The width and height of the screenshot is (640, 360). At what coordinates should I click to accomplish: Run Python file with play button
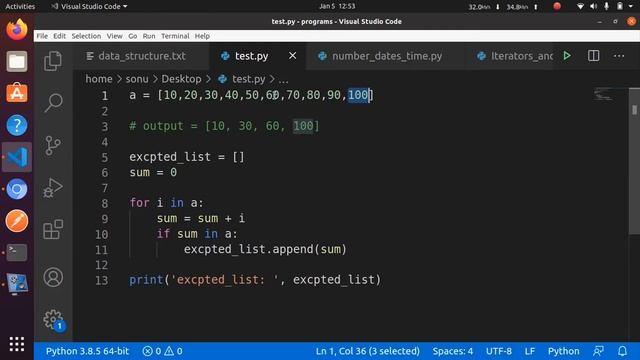[x=567, y=56]
